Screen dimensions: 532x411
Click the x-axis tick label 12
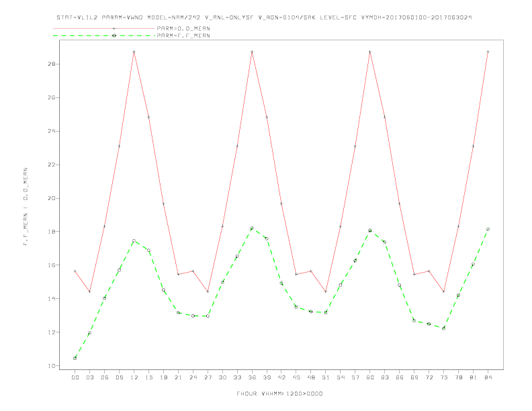click(134, 377)
